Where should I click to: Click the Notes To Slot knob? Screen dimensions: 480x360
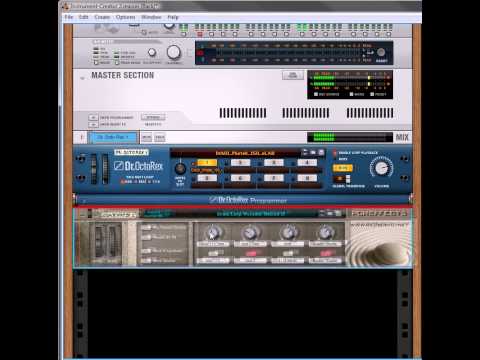[180, 168]
